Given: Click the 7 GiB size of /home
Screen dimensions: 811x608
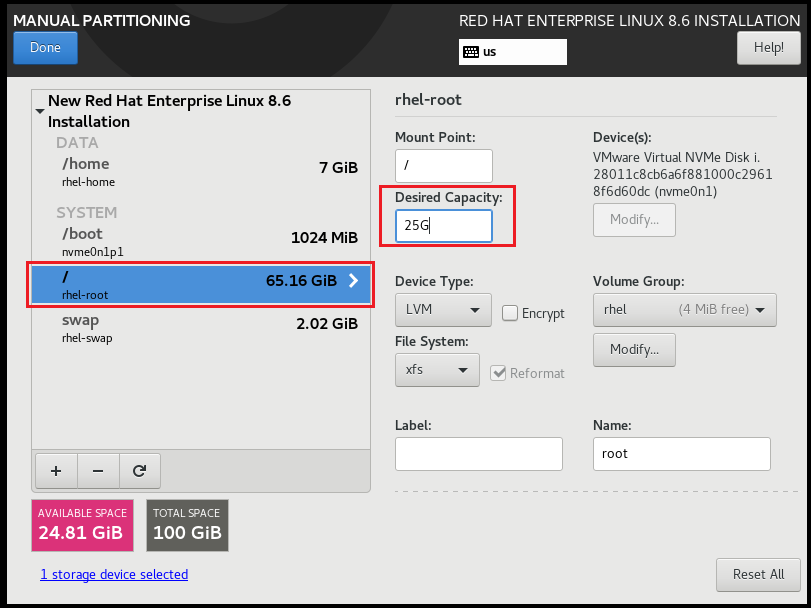Looking at the screenshot, I should click(338, 168).
